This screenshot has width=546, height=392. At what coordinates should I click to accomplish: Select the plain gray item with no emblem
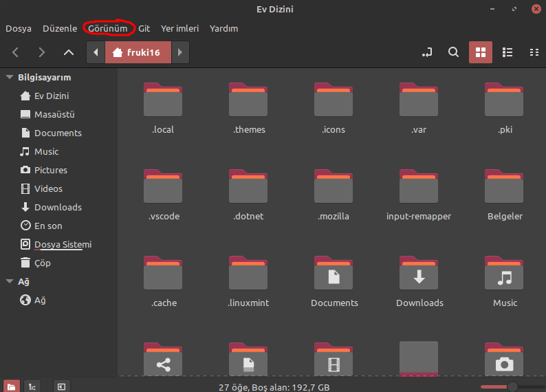(419, 358)
